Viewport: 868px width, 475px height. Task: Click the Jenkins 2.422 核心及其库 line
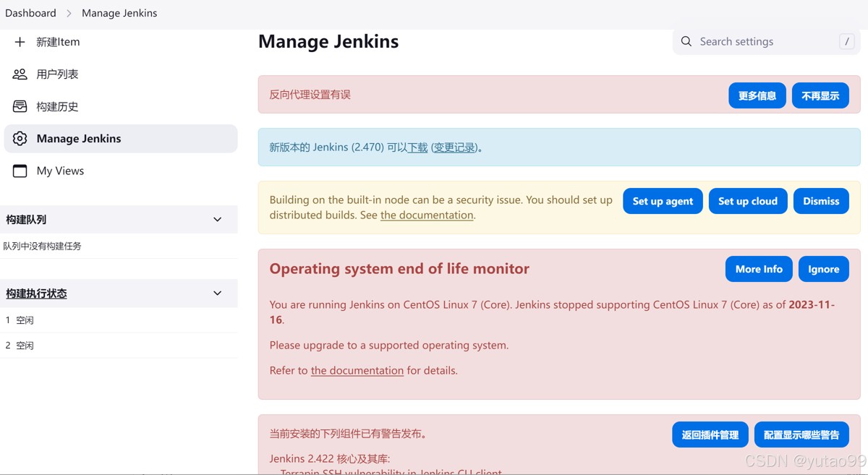[x=329, y=458]
